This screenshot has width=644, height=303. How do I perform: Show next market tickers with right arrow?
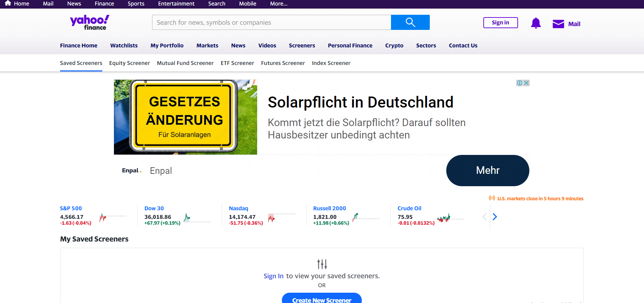click(495, 217)
